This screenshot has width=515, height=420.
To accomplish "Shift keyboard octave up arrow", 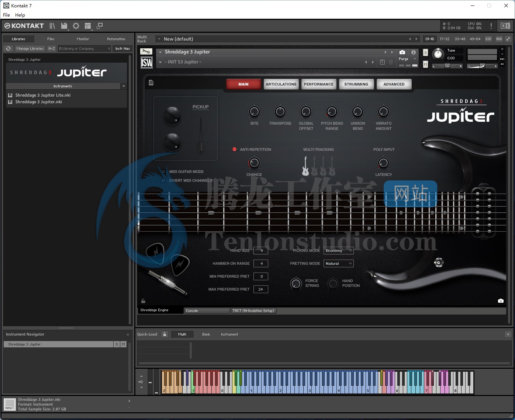I will pos(141,376).
